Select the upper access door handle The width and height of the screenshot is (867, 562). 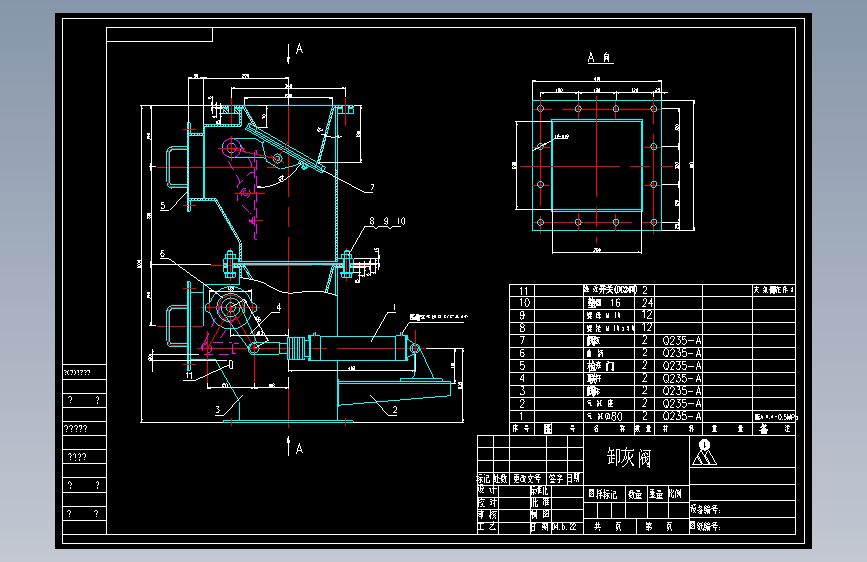pos(177,167)
